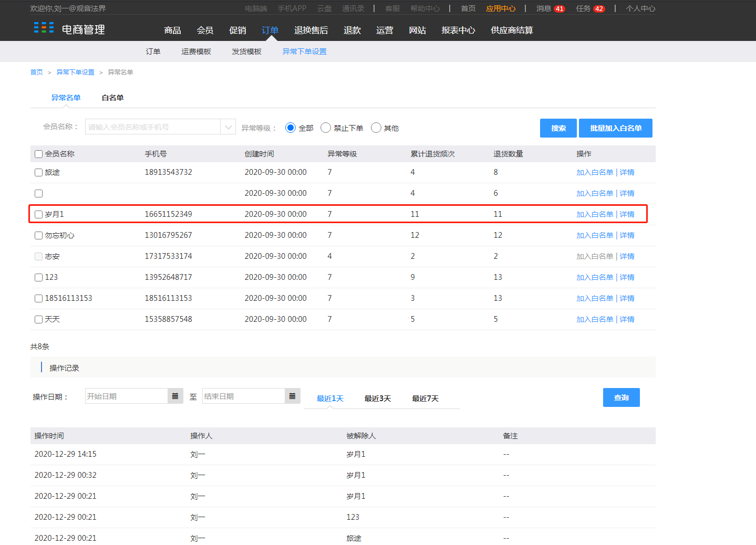Open the 商品 main menu
The height and width of the screenshot is (545, 756).
[x=172, y=30]
